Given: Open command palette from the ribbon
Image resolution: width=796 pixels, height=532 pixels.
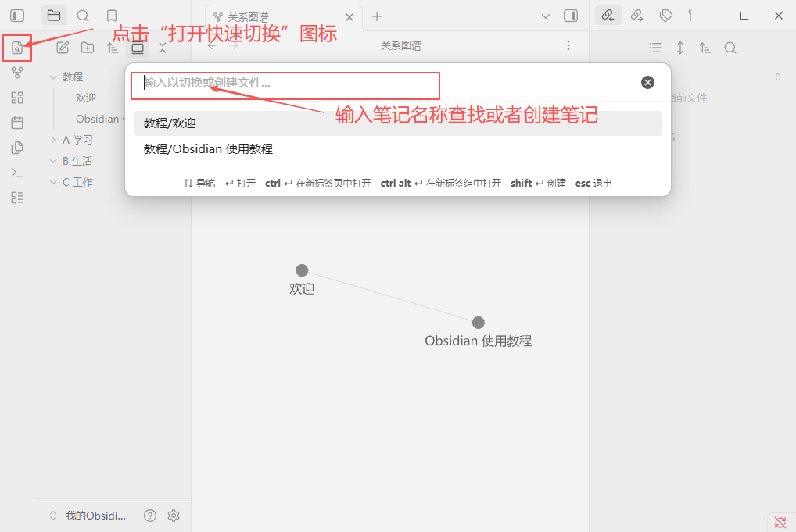Looking at the screenshot, I should coord(17,173).
